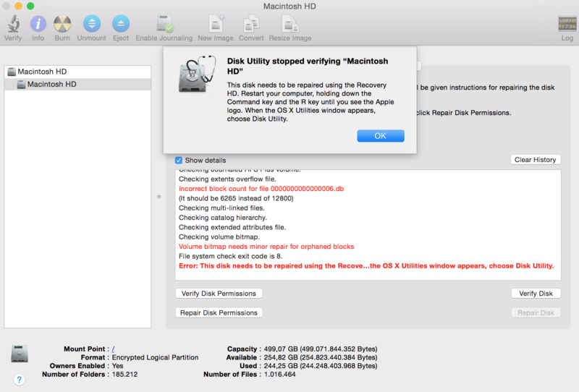The image size is (579, 392).
Task: Click the Eject toolbar icon
Action: [x=121, y=24]
